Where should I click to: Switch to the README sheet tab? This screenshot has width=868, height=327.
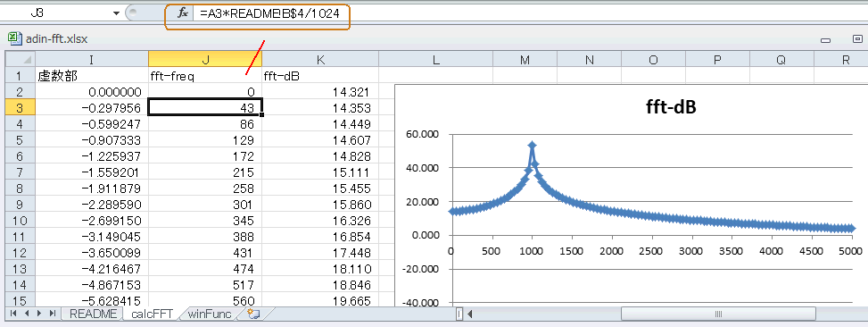tap(93, 314)
